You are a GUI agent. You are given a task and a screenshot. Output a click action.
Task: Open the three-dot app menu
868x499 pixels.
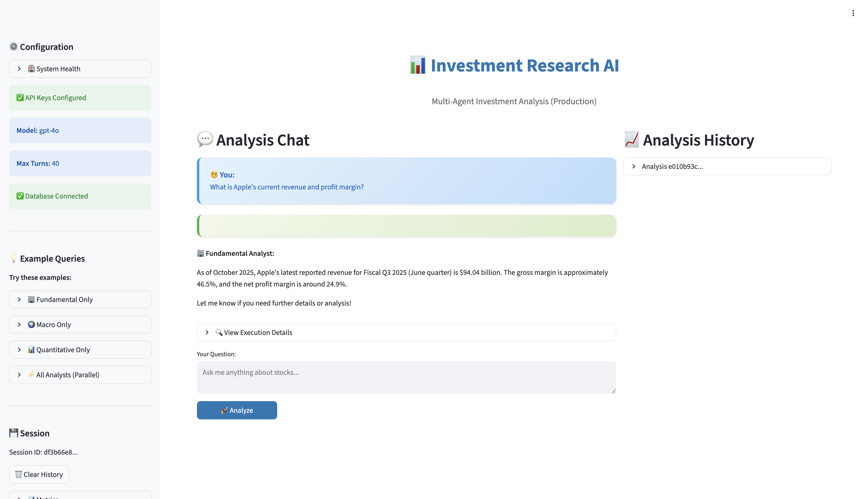pyautogui.click(x=853, y=13)
